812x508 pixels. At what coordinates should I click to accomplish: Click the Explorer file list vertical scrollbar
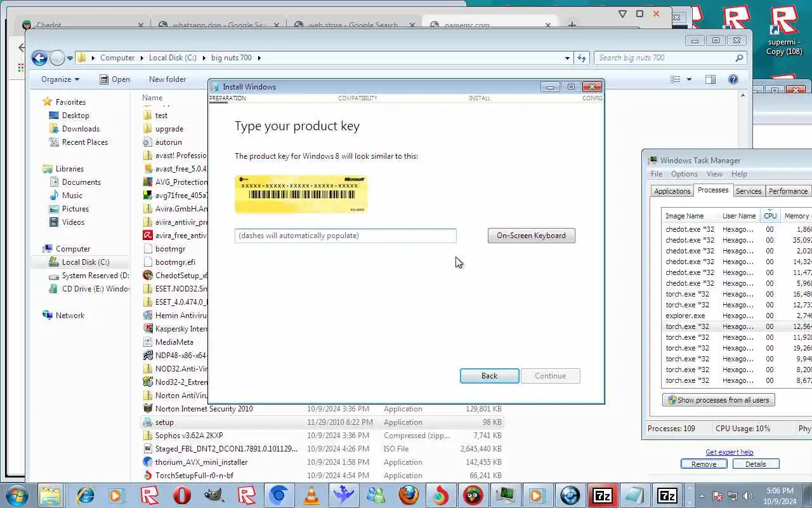[x=743, y=286]
